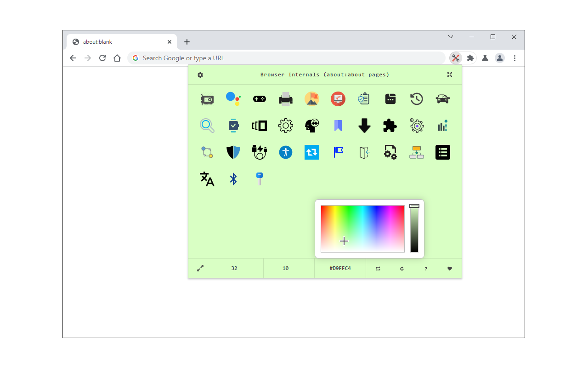Screen dimensions: 588x368
Task: Open the downloads arrow icon
Action: (363, 125)
